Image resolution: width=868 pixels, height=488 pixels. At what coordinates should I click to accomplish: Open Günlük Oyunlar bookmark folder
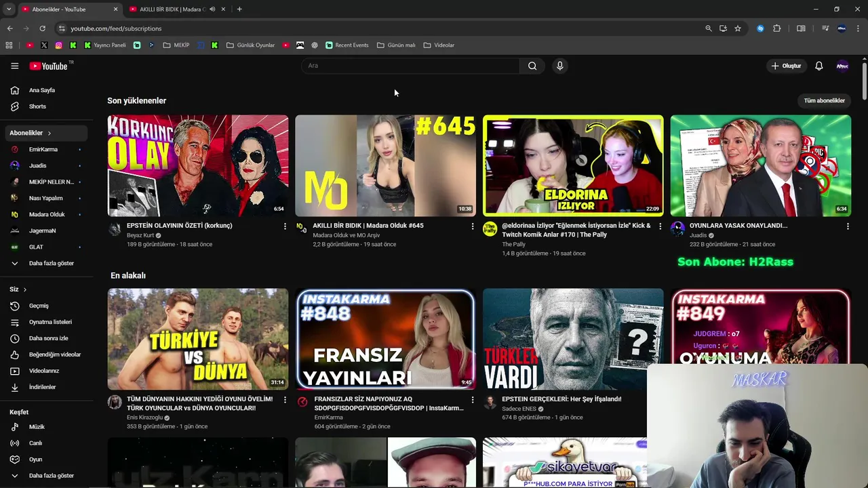[250, 45]
